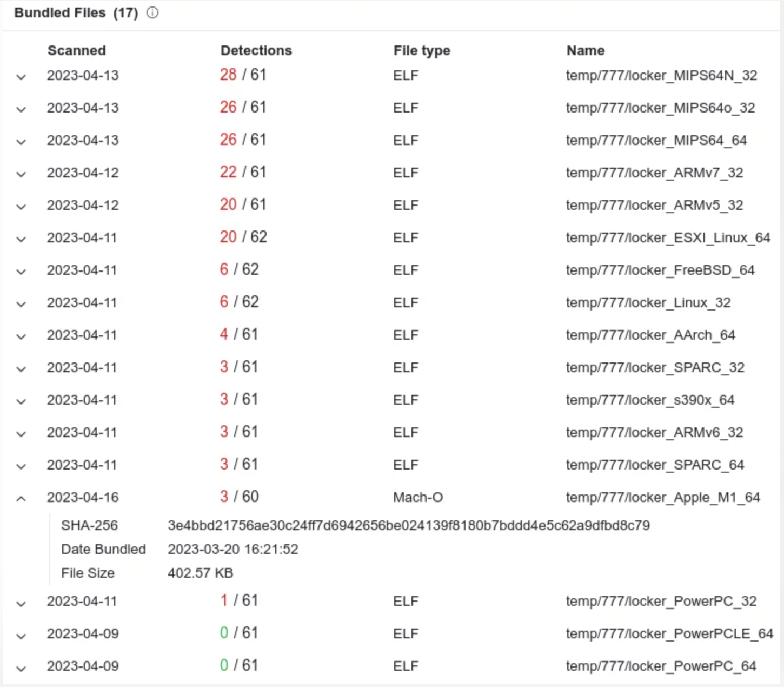Image resolution: width=784 pixels, height=687 pixels.
Task: Open the temp/777/locker_Linux_32 file name
Action: (x=648, y=302)
